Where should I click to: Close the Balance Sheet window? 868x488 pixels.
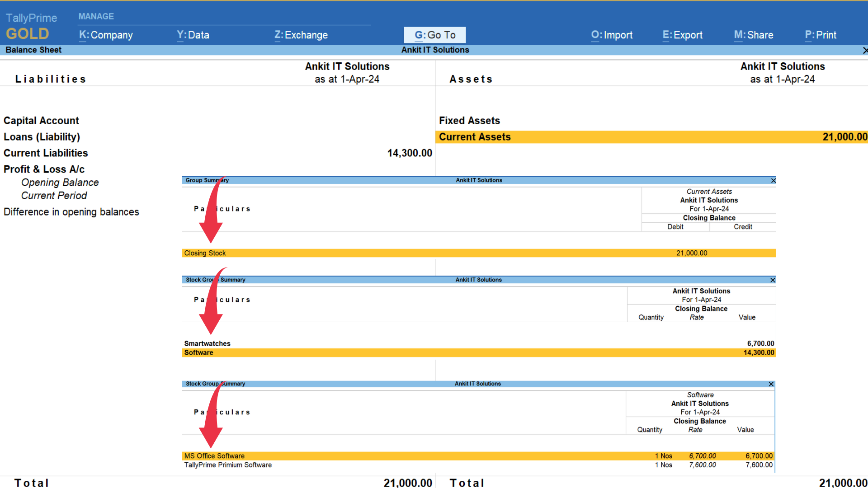click(x=865, y=50)
